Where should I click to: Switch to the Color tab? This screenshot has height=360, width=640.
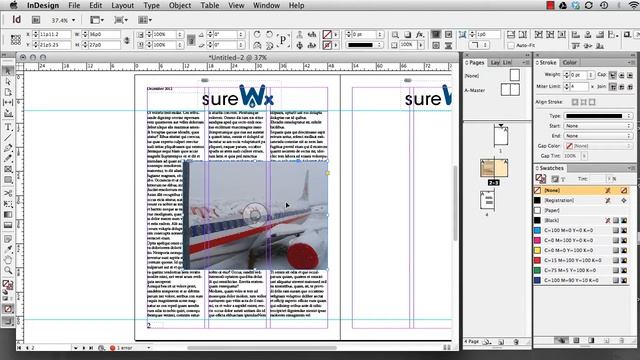tap(569, 62)
